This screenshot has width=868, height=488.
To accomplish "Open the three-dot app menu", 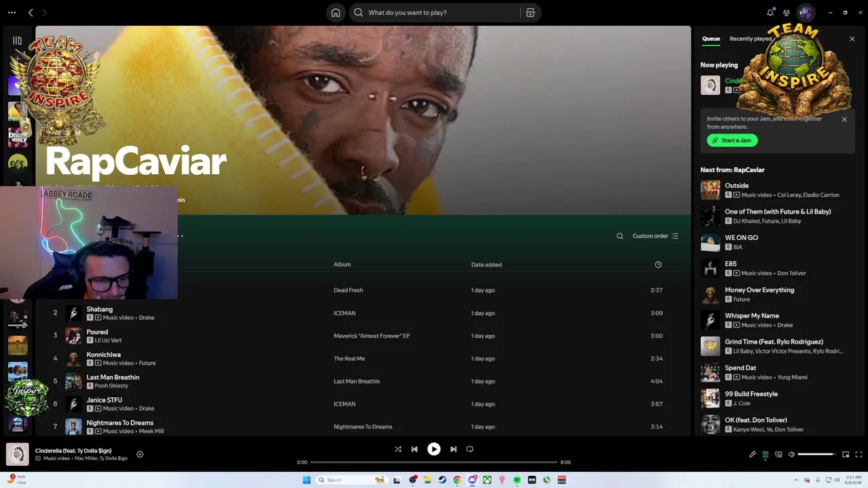I will [12, 12].
